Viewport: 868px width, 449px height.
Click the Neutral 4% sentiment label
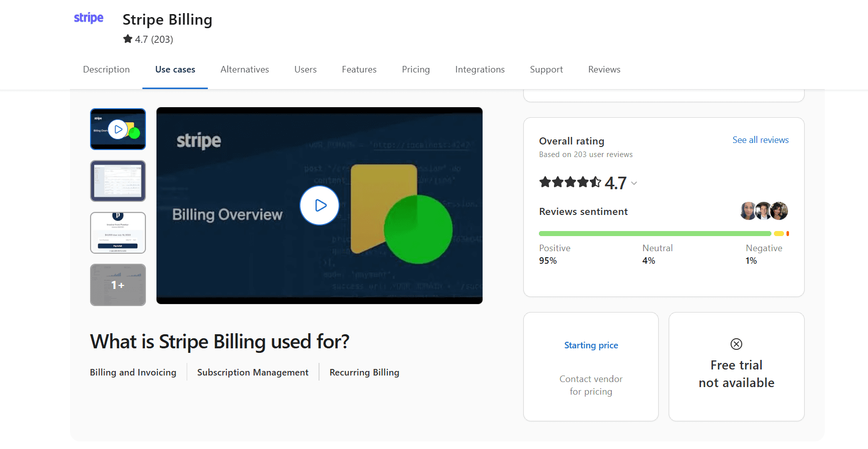point(657,254)
